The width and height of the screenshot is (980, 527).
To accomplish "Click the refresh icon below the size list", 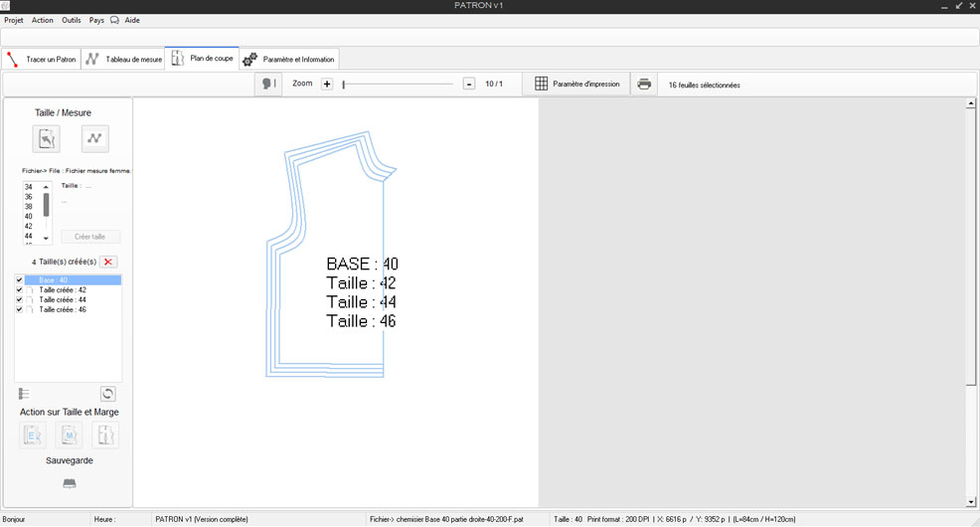I will pos(108,394).
